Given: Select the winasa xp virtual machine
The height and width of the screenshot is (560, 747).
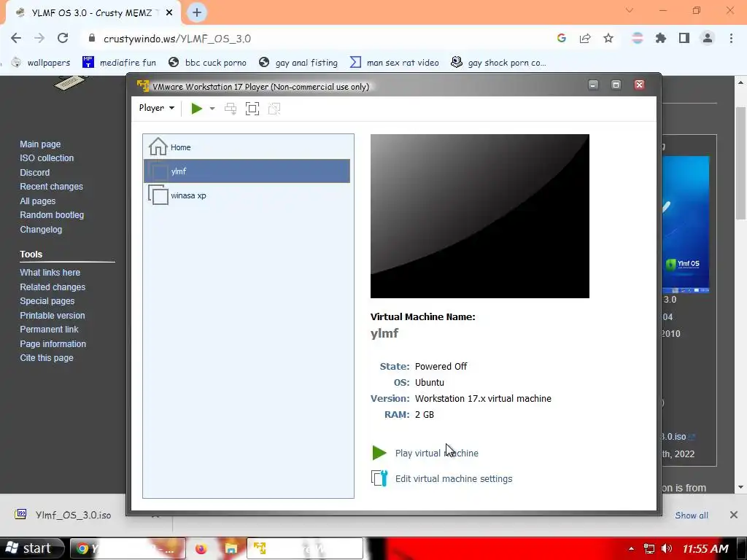Looking at the screenshot, I should point(247,195).
